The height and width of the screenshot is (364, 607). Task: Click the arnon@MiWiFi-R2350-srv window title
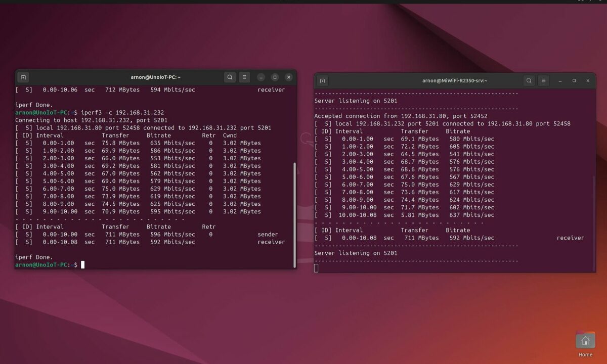455,81
